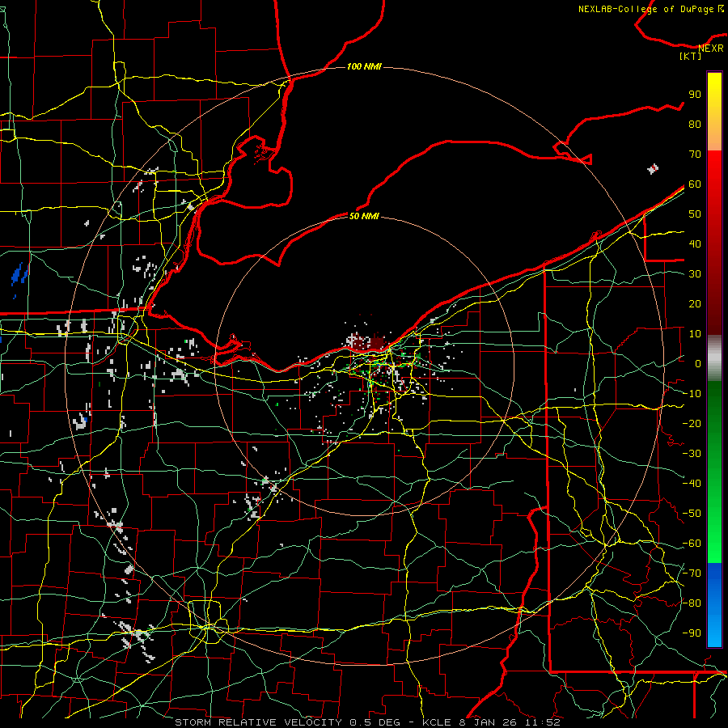Click the 30 label on the velocity scale

point(695,274)
